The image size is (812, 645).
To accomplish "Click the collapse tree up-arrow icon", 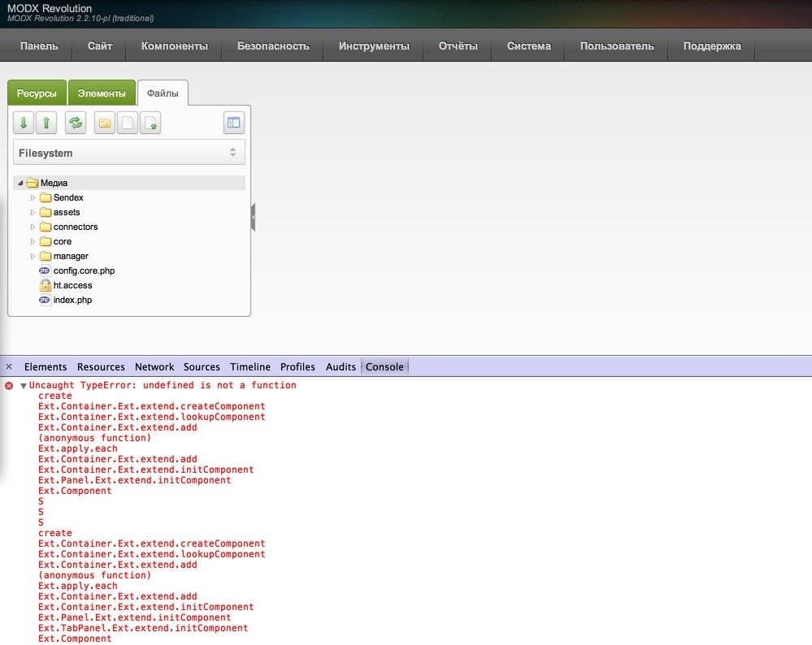I will pos(46,123).
